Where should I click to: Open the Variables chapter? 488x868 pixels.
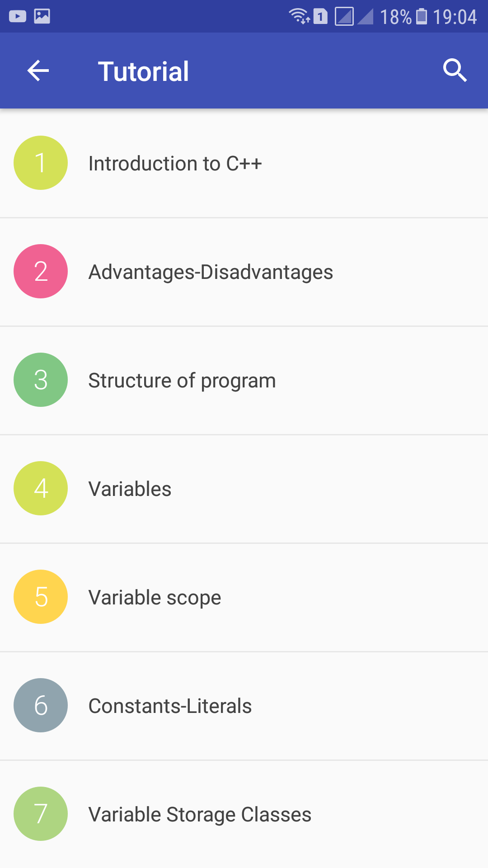(130, 488)
